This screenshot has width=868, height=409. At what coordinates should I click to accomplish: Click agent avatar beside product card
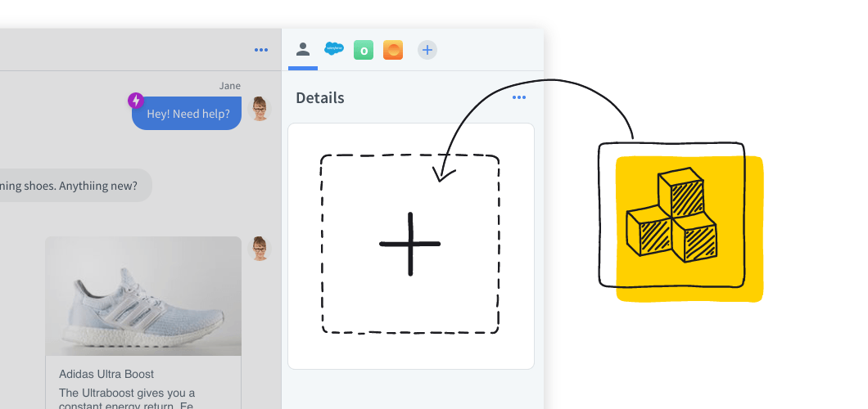259,248
